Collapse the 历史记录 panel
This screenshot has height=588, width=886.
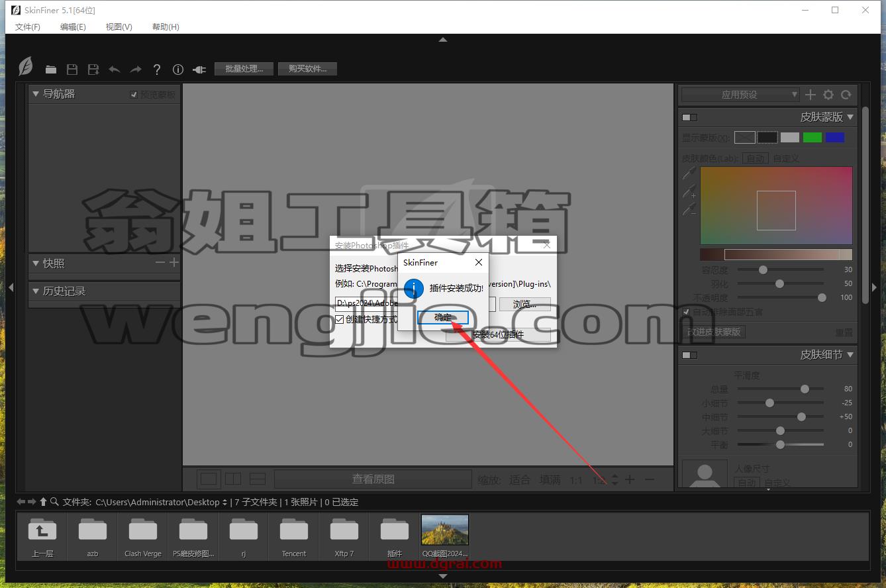[x=36, y=291]
